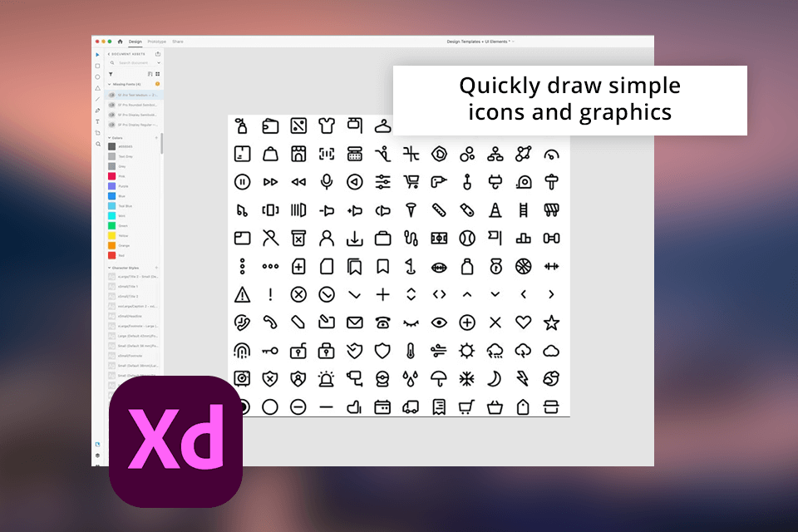Select the microphone icon on the canvas
798x532 pixels.
point(327,182)
